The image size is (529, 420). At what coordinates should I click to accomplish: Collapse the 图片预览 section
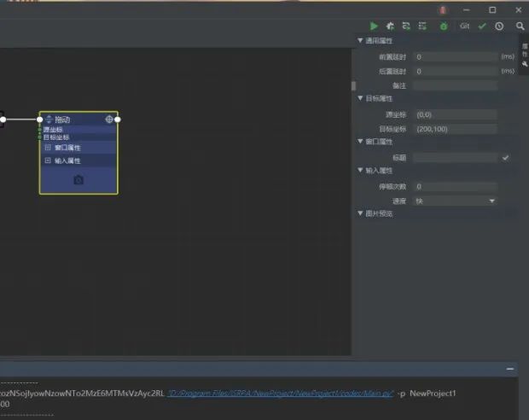360,214
